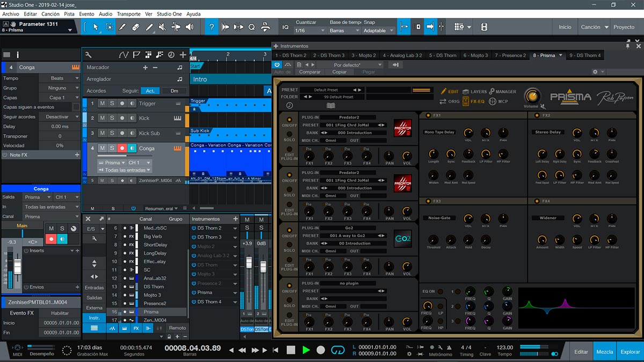Image resolution: width=644 pixels, height=362 pixels.
Task: Open the Prisma MANAGER view
Action: (x=502, y=92)
